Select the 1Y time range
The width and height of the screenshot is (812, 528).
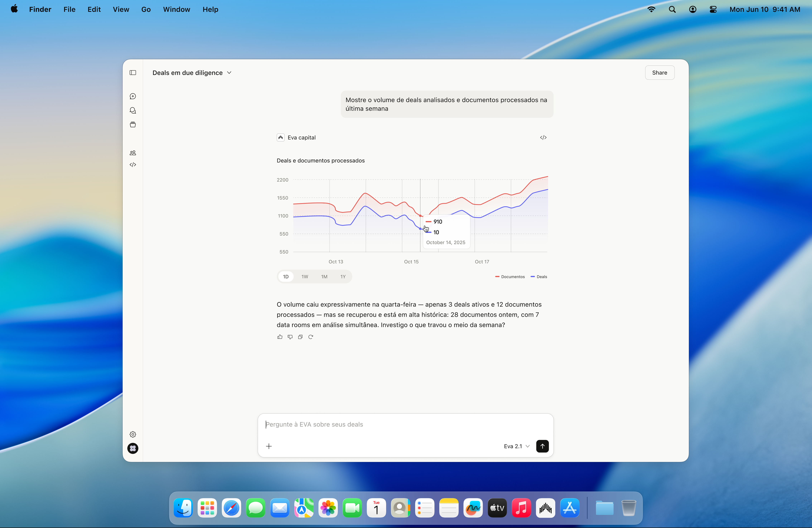point(343,276)
